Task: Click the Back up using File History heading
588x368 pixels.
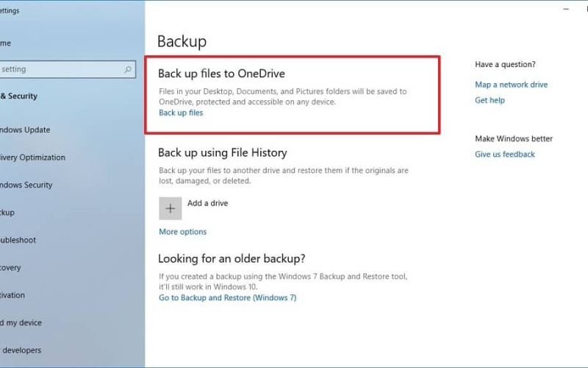Action: [x=223, y=152]
